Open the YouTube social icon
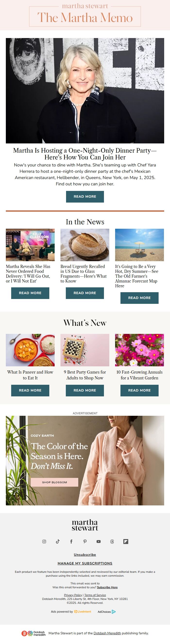This screenshot has width=170, height=644. [99, 542]
